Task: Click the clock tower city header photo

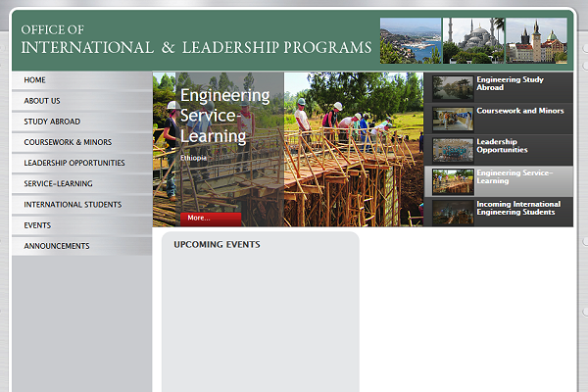Action: 537,40
